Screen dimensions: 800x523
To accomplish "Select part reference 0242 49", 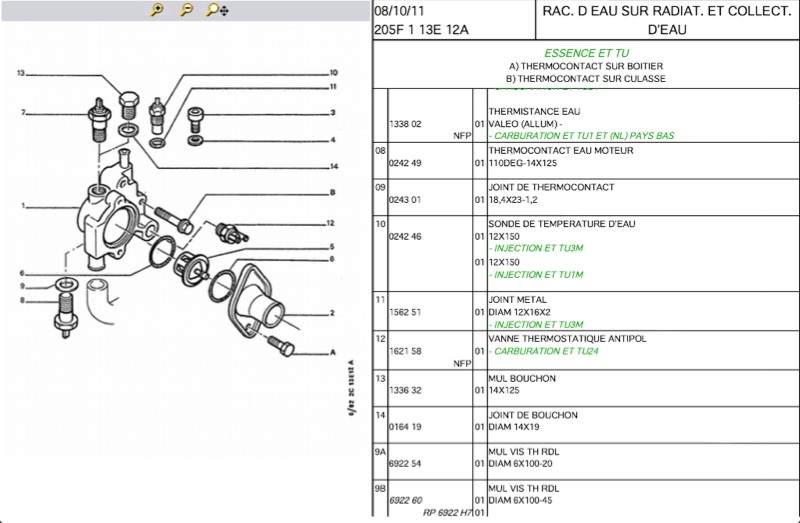I will click(x=405, y=163).
